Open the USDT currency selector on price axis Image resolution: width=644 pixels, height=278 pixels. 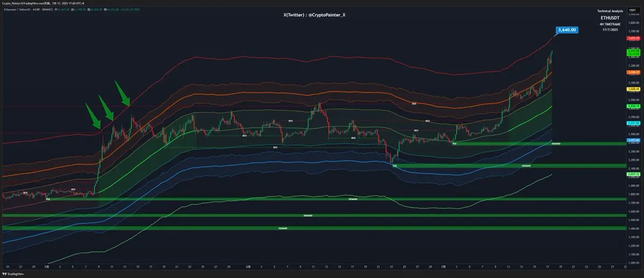click(x=633, y=10)
